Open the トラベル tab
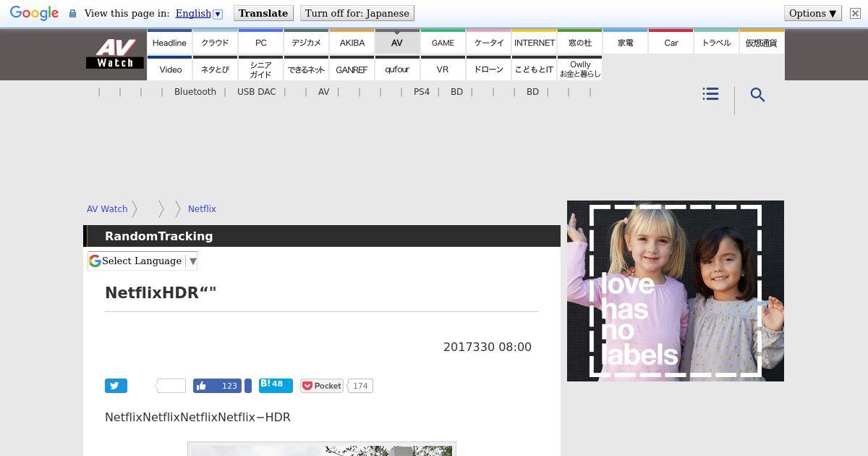868x456 pixels. pyautogui.click(x=717, y=42)
